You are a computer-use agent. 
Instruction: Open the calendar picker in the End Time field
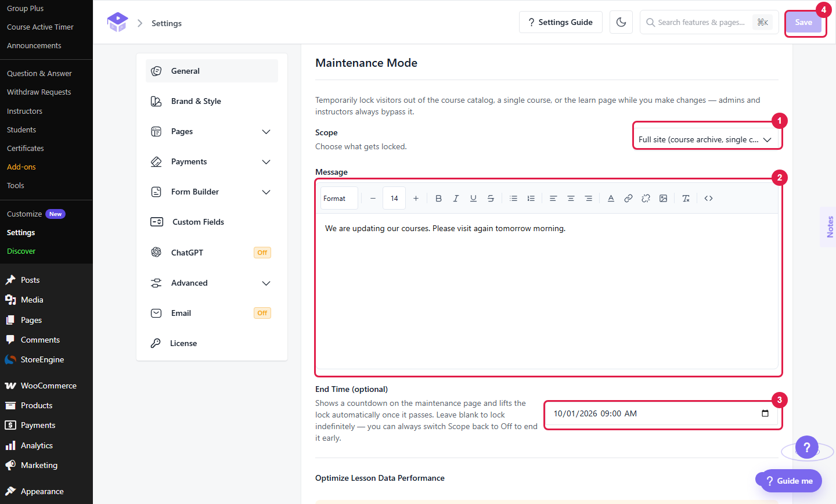click(x=765, y=413)
